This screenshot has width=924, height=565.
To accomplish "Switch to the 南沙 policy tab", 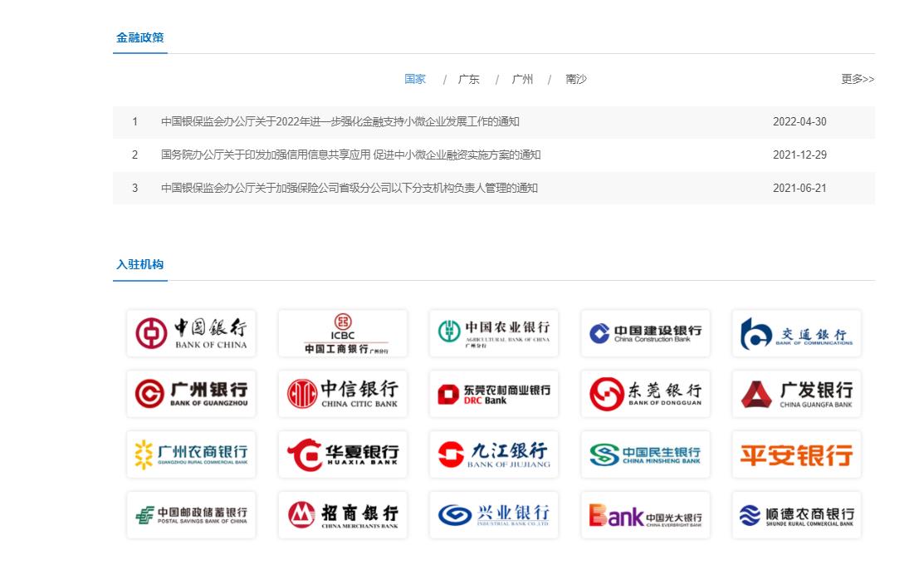I will point(576,79).
